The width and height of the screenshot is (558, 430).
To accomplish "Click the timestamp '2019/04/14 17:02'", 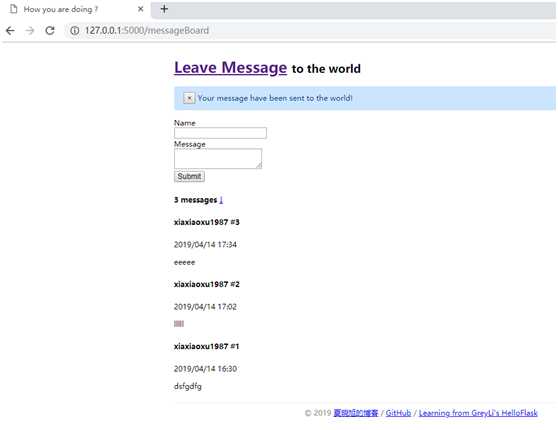I will (205, 306).
